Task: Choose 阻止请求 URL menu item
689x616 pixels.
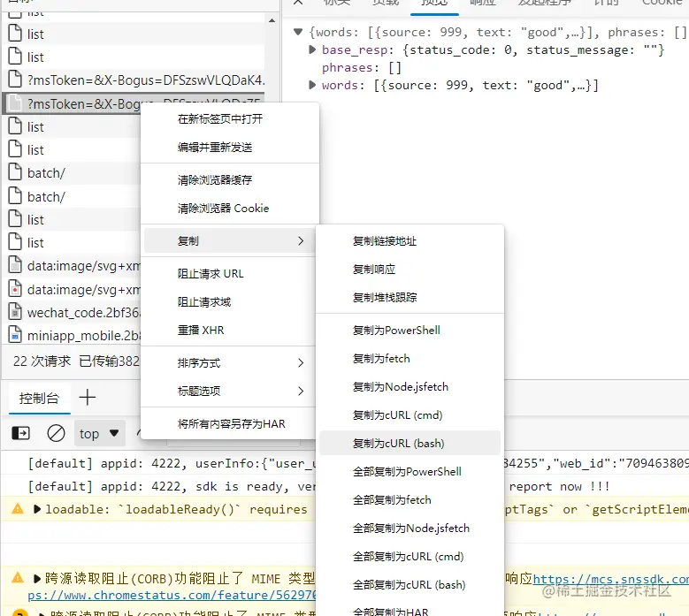Action: 230,274
